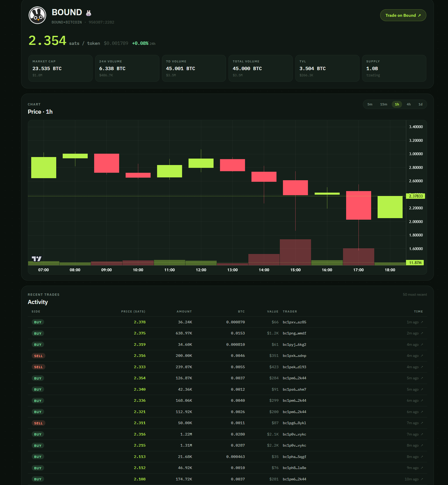448x485 pixels.
Task: Click the 24H Volume 6.338 BTC card
Action: point(127,68)
